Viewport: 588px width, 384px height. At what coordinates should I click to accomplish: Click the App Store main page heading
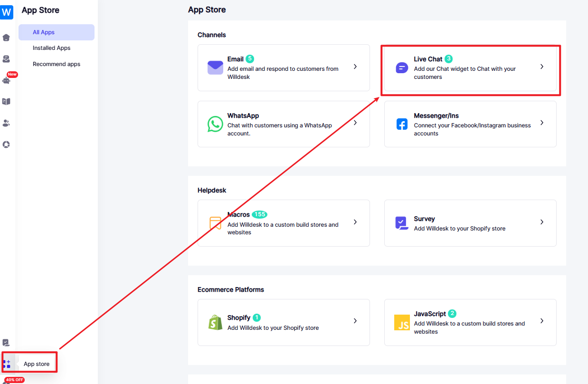[x=207, y=10]
